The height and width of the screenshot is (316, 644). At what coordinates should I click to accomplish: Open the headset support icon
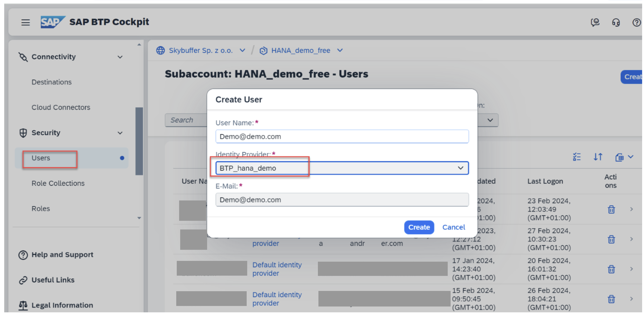[616, 22]
